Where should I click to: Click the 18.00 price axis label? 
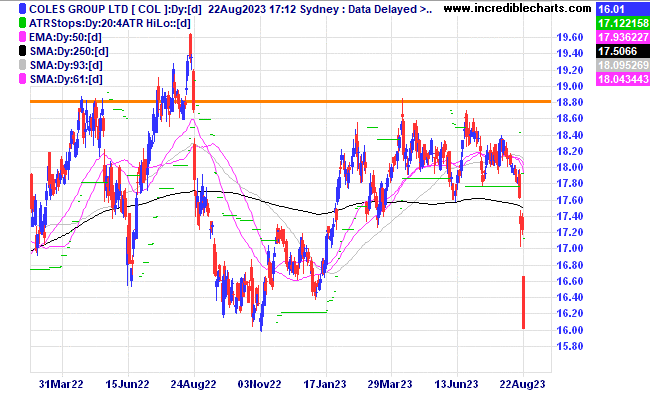pyautogui.click(x=570, y=167)
